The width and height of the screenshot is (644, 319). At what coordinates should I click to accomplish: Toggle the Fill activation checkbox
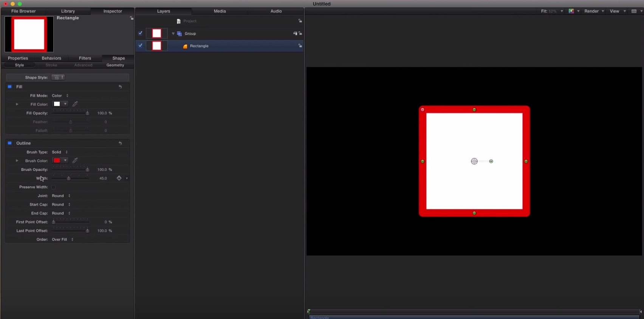(10, 87)
